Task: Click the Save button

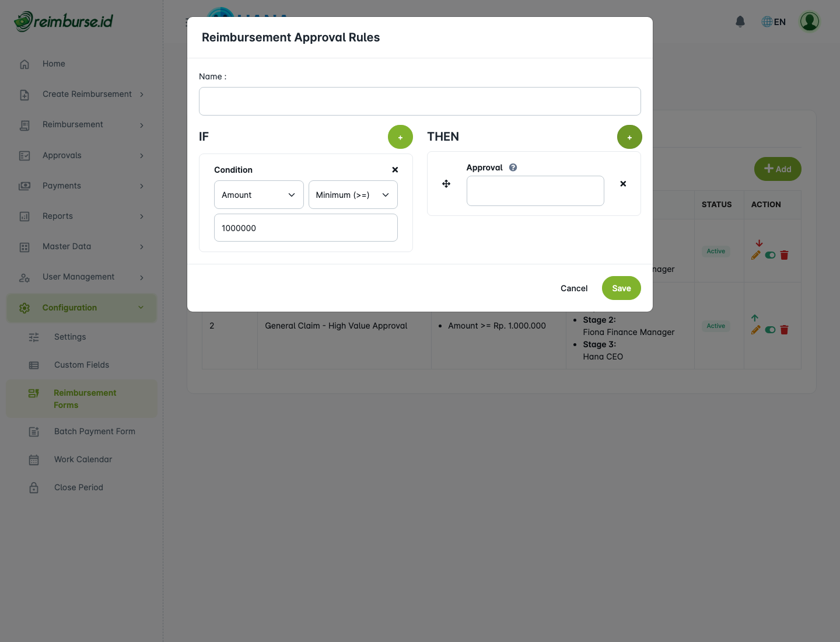Action: click(621, 288)
